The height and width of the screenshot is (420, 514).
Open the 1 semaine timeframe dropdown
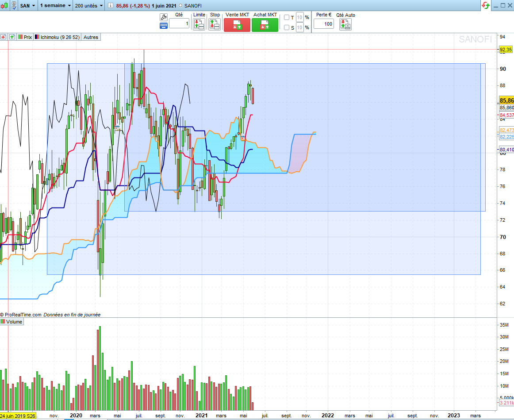tap(55, 6)
